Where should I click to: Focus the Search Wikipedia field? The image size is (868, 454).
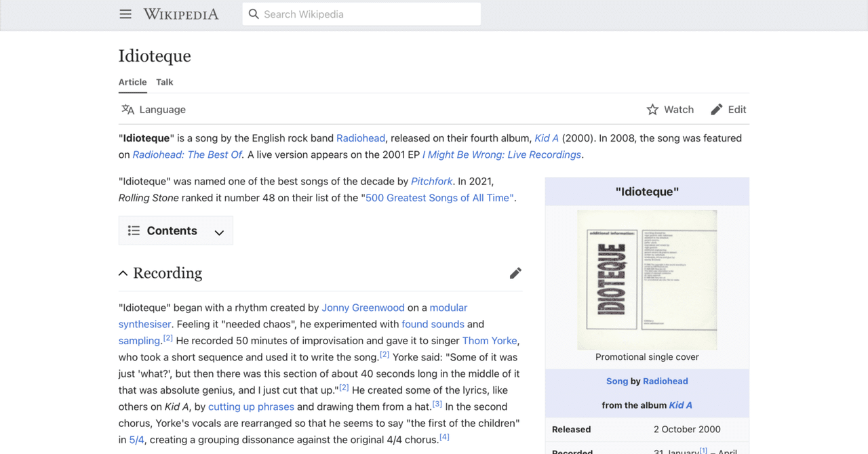click(x=361, y=14)
